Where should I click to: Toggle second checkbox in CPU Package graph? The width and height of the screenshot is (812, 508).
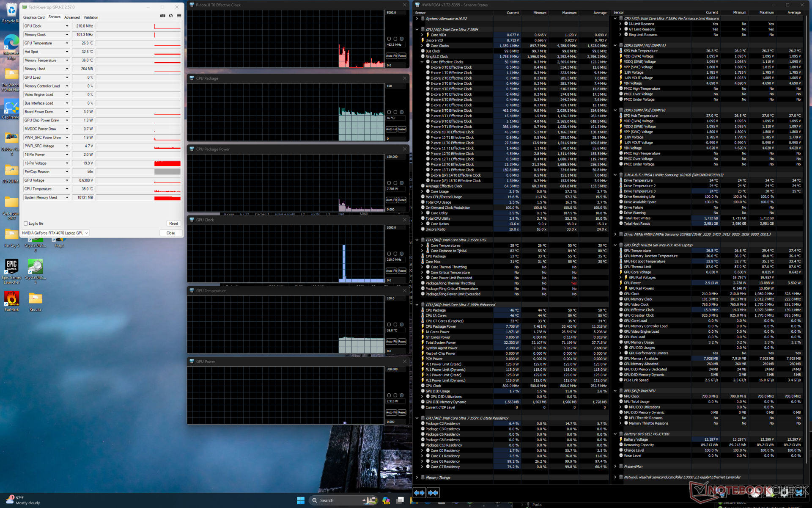395,112
